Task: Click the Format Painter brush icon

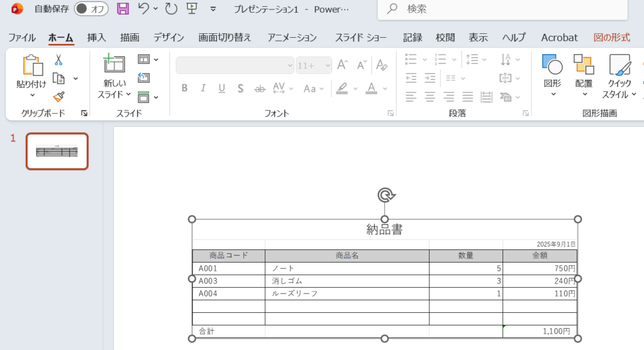Action: (x=58, y=97)
